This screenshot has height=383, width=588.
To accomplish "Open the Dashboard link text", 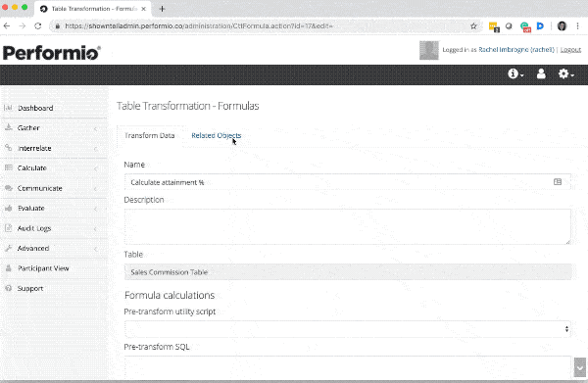I will 35,108.
